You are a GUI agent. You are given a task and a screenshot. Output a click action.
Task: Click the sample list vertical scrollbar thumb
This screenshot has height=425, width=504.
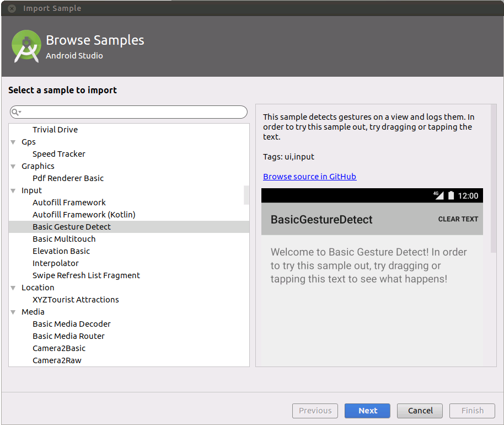tap(246, 195)
